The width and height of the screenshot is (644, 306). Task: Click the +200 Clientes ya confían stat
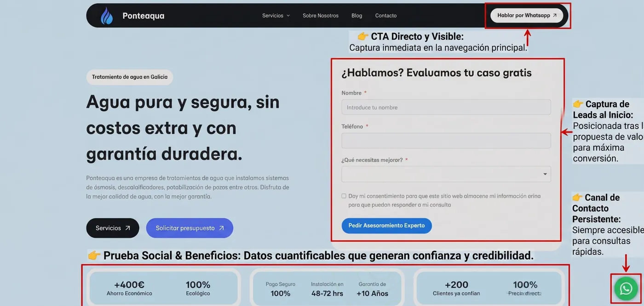(456, 288)
